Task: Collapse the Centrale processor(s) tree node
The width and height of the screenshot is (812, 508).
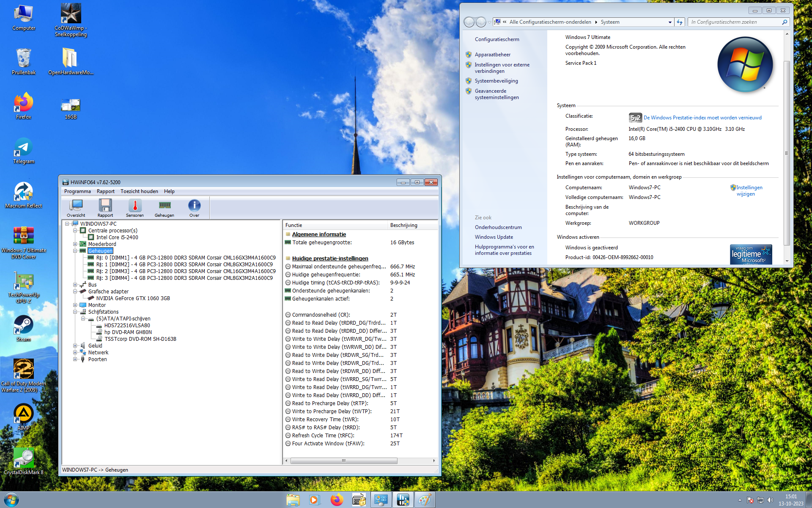Action: tap(75, 231)
